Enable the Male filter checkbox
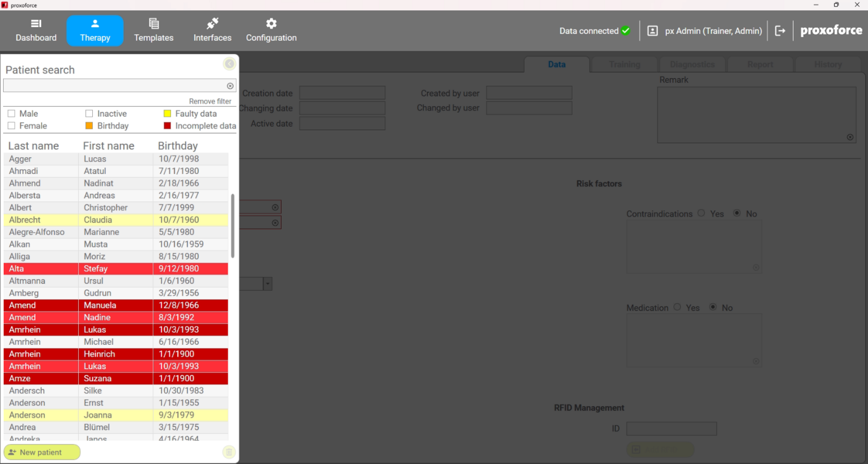868x464 pixels. coord(11,114)
